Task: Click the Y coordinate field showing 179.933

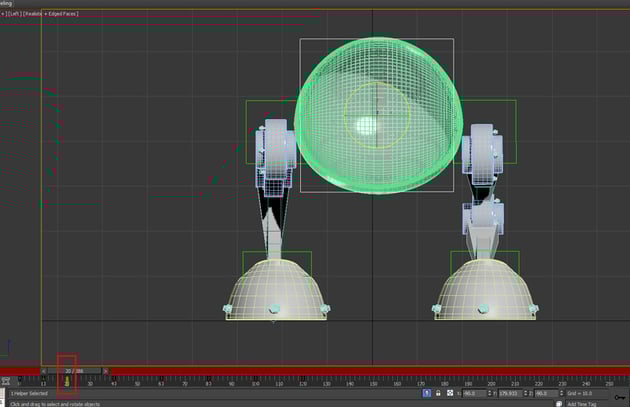Action: click(x=510, y=394)
